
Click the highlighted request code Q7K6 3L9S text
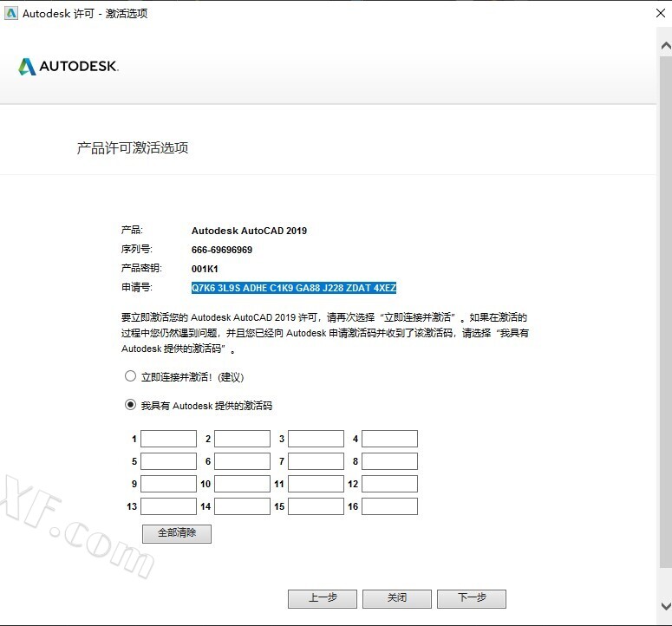294,288
